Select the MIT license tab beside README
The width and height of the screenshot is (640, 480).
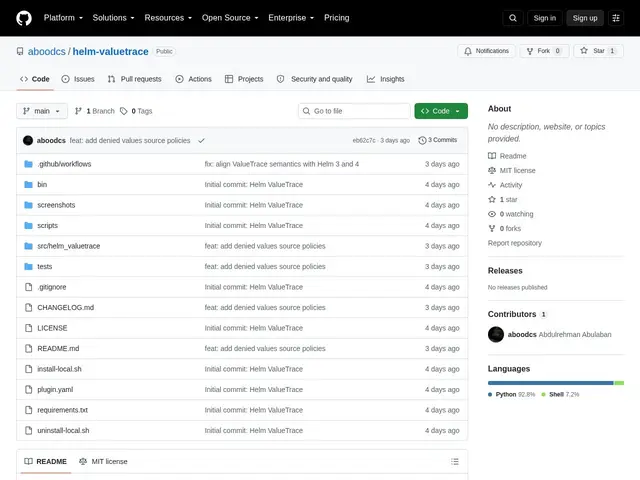coord(103,462)
